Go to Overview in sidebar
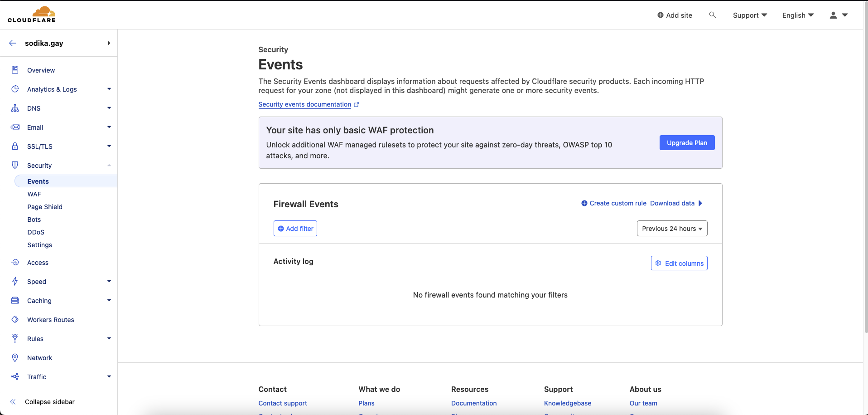 pos(41,70)
